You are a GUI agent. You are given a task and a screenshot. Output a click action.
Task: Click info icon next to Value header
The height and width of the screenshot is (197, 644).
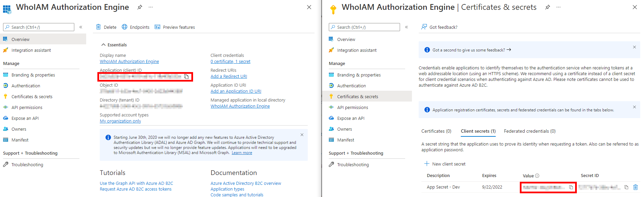(x=537, y=176)
